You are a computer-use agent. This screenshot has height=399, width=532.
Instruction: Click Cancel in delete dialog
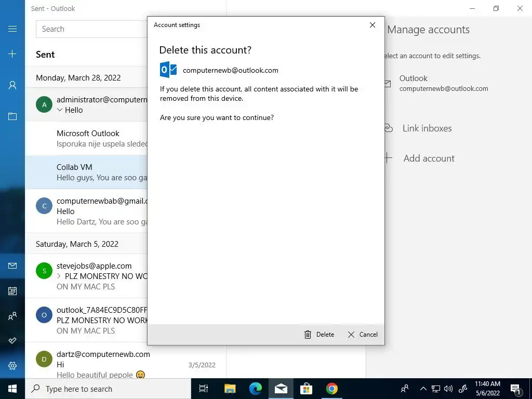click(362, 335)
